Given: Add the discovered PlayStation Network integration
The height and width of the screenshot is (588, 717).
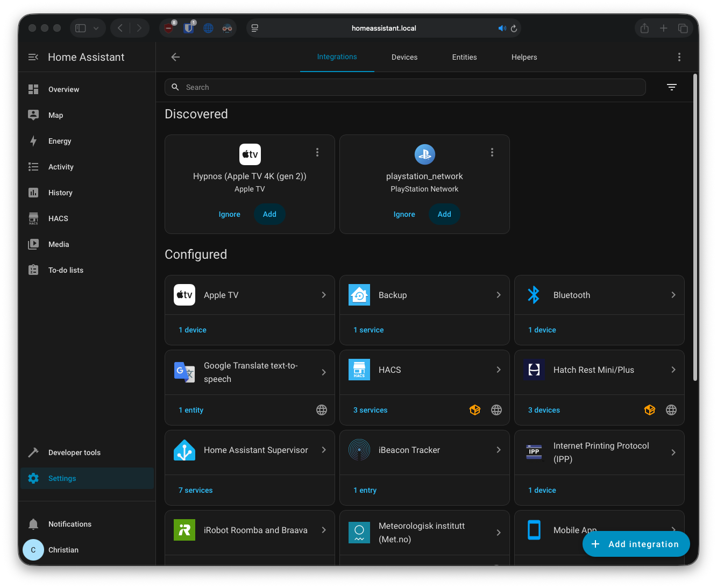Looking at the screenshot, I should pos(444,214).
